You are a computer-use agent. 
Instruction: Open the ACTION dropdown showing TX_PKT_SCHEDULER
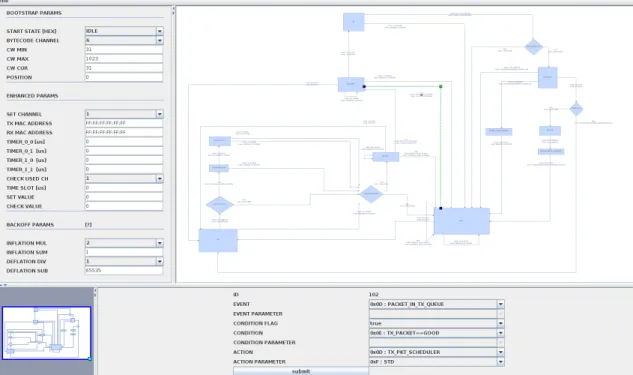click(436, 352)
